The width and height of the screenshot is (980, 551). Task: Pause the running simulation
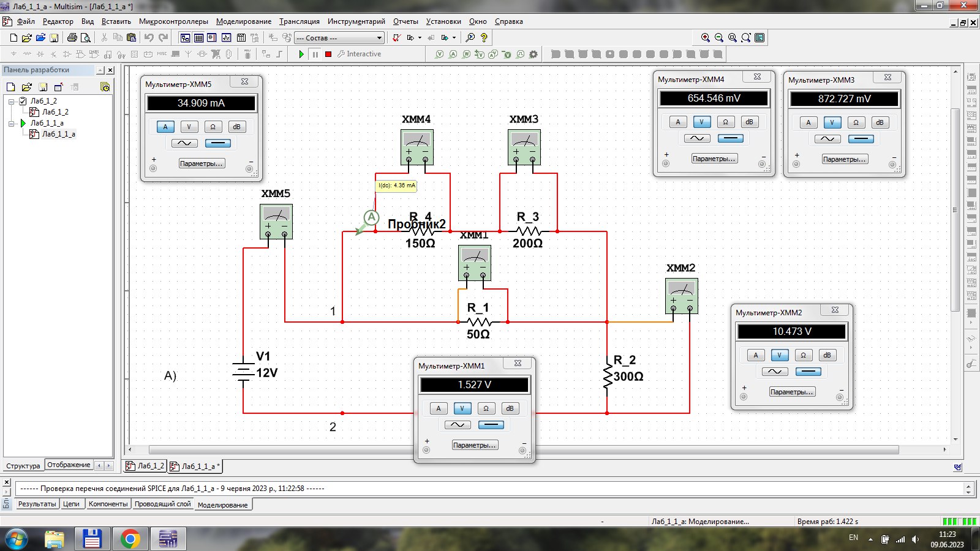pos(315,54)
